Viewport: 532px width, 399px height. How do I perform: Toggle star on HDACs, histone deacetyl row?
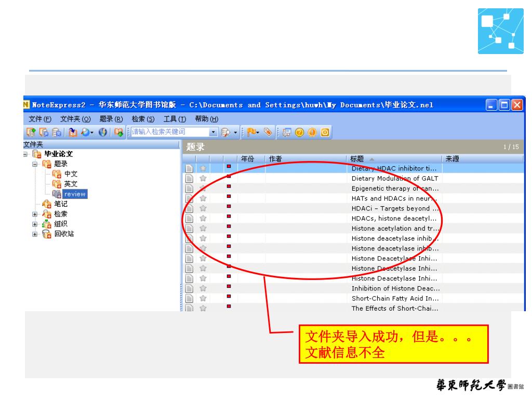pyautogui.click(x=203, y=219)
